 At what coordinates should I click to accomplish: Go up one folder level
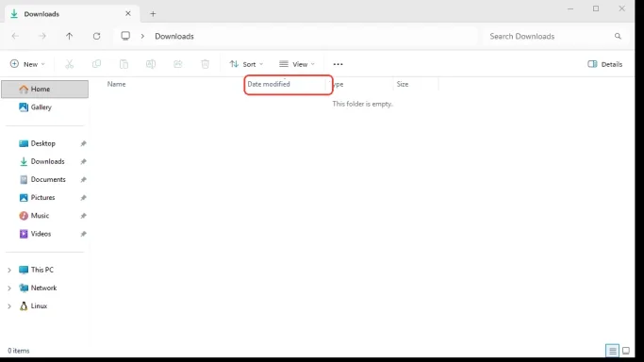pyautogui.click(x=69, y=36)
